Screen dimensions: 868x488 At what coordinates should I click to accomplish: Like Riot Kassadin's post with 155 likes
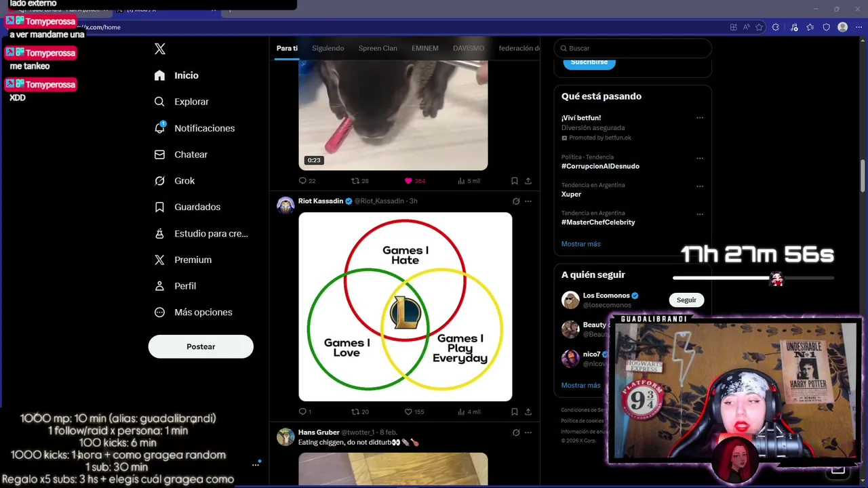[x=414, y=411]
